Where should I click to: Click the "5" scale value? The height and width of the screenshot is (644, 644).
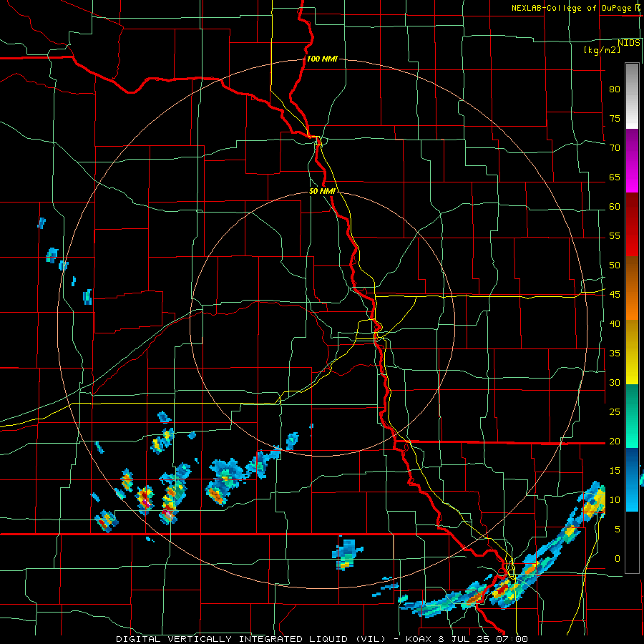coord(618,529)
